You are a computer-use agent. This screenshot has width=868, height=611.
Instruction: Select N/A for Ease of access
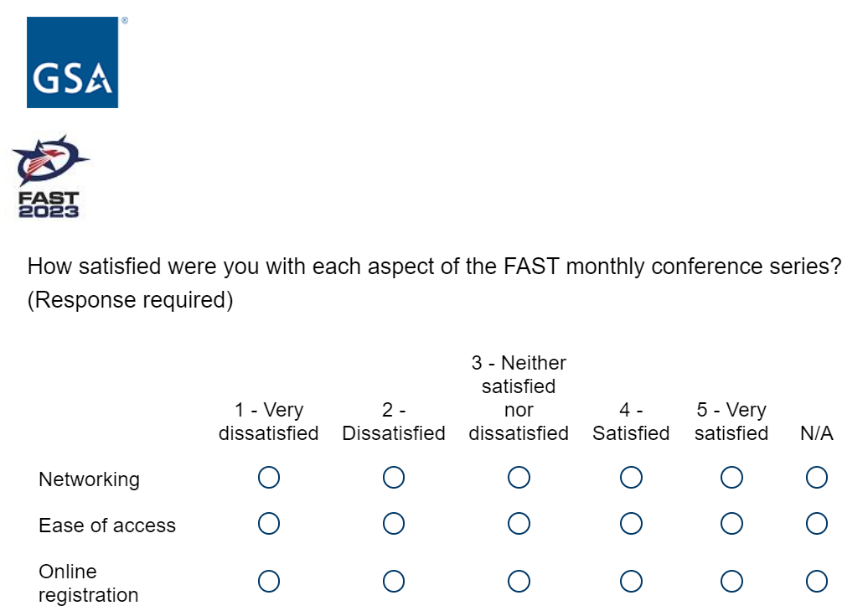coord(817,524)
